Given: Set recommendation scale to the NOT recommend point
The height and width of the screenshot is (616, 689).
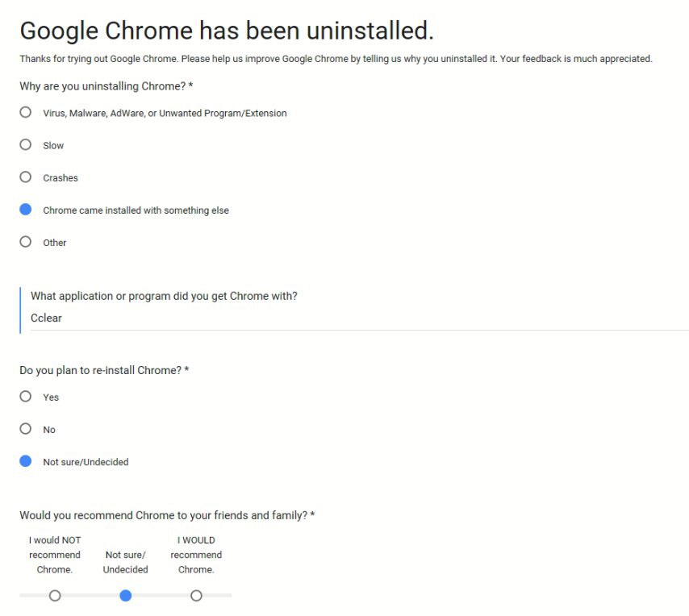Looking at the screenshot, I should (55, 596).
